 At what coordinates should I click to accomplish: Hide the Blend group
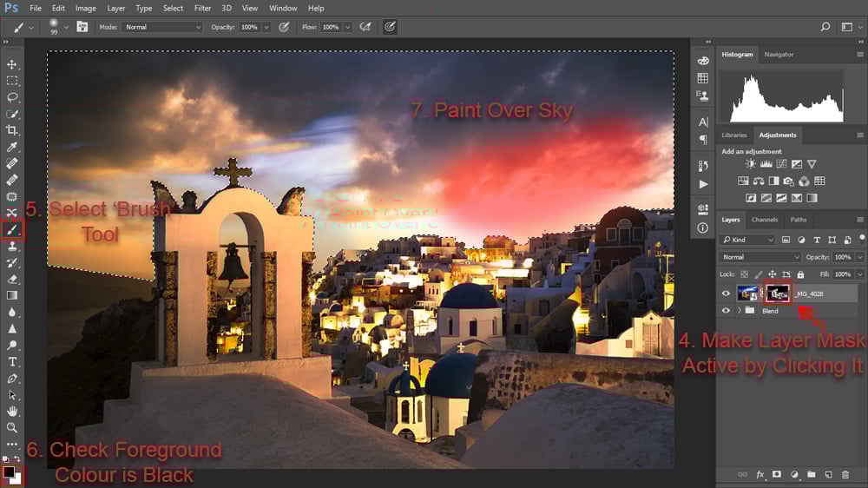[726, 311]
